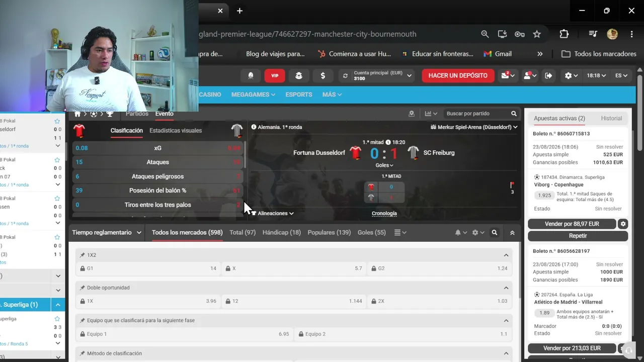Open Chrome extensions puzzle icon
The image size is (644, 362).
pos(564,34)
